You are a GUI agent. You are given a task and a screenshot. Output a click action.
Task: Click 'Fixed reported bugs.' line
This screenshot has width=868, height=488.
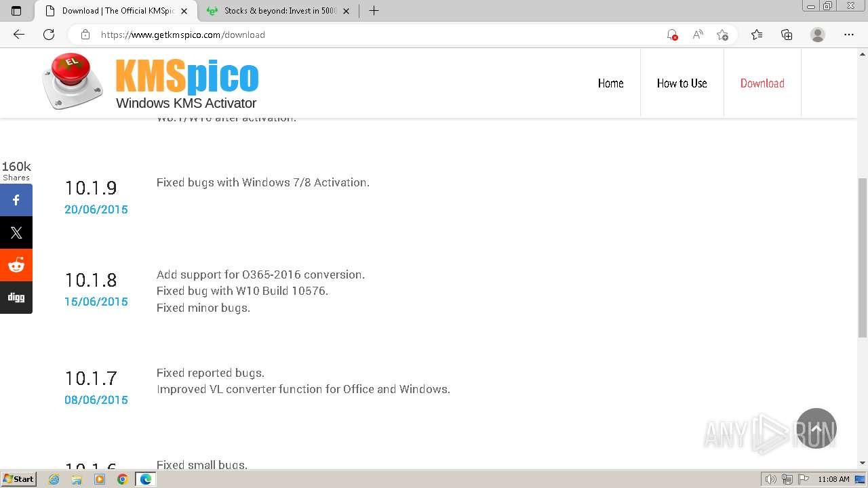point(210,373)
